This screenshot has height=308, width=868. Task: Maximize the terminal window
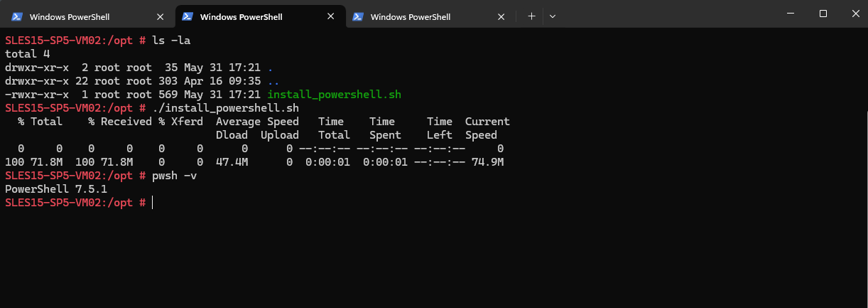[x=823, y=14]
